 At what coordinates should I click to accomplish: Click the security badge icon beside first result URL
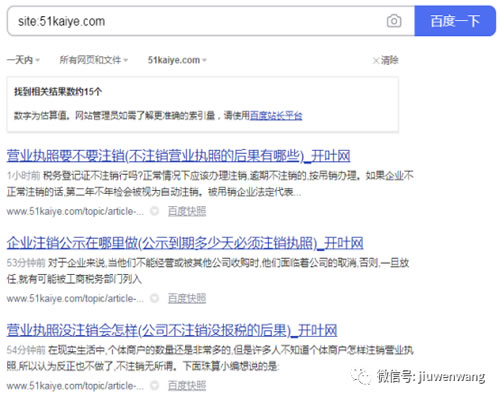tap(154, 211)
